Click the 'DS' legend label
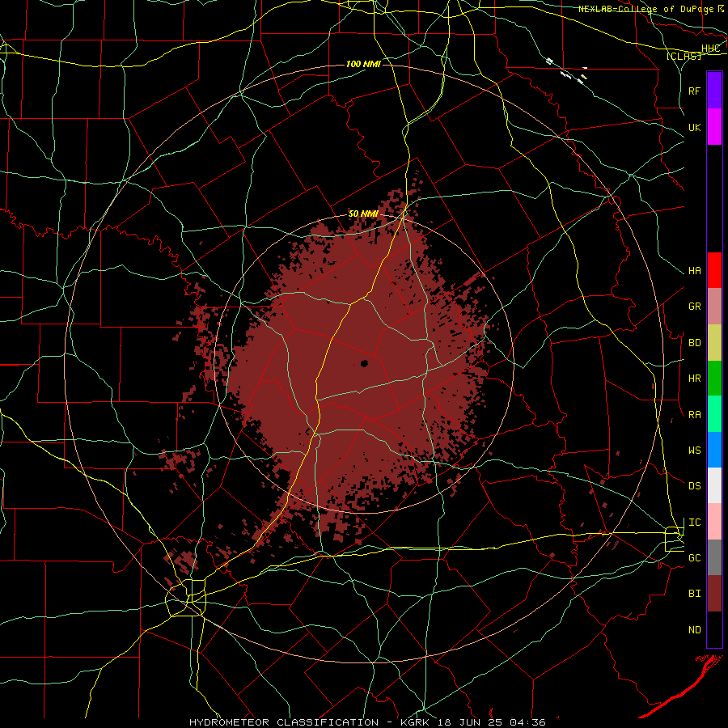Image resolution: width=728 pixels, height=728 pixels. pos(694,486)
